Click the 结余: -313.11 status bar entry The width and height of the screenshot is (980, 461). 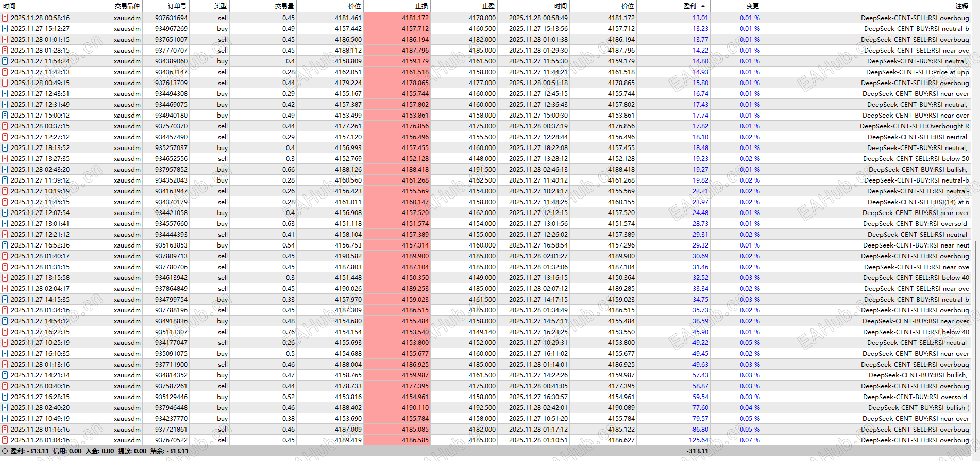point(170,451)
